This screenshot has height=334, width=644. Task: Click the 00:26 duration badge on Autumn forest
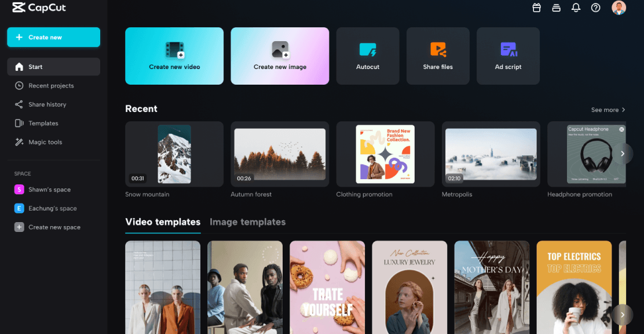point(244,179)
